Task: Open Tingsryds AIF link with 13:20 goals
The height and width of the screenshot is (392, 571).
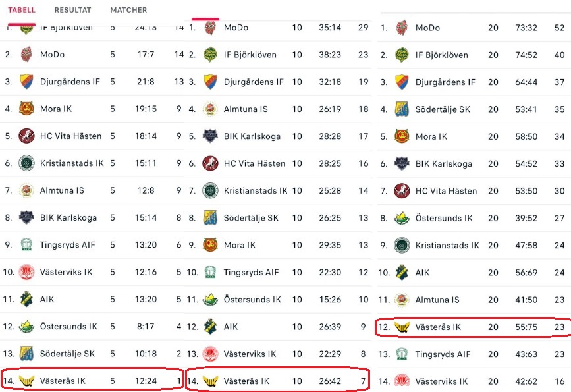Action: [x=67, y=245]
